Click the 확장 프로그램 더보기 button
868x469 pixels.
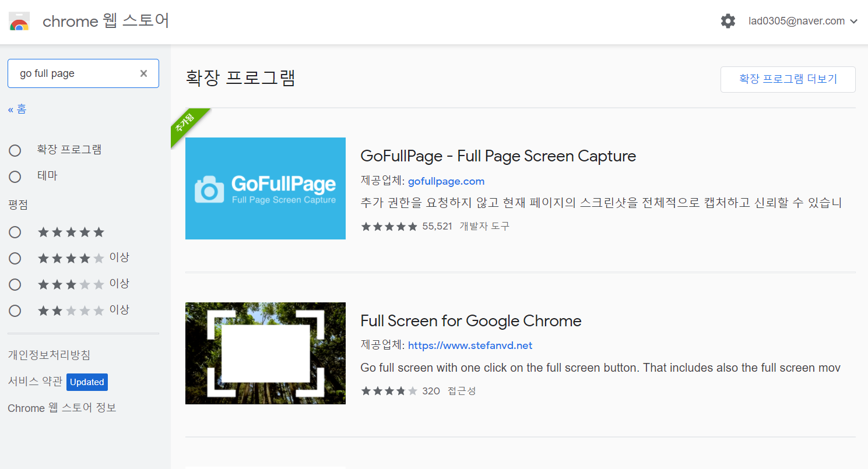coord(788,79)
